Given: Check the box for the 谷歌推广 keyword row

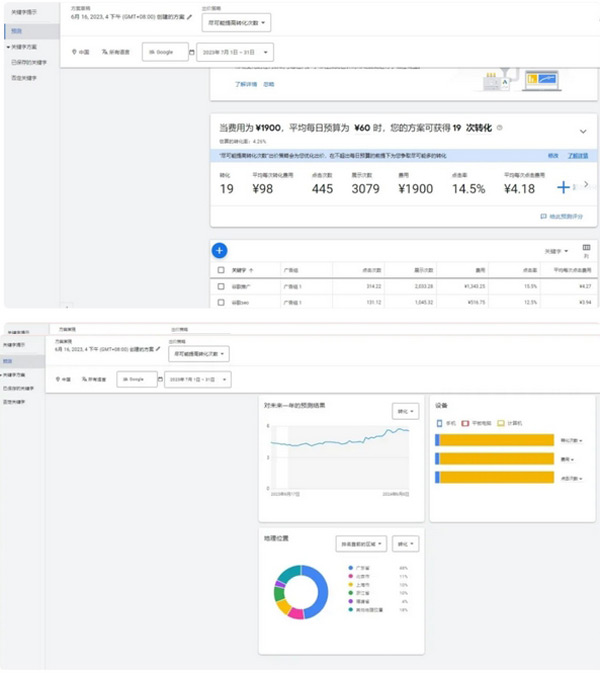Looking at the screenshot, I should 221,286.
